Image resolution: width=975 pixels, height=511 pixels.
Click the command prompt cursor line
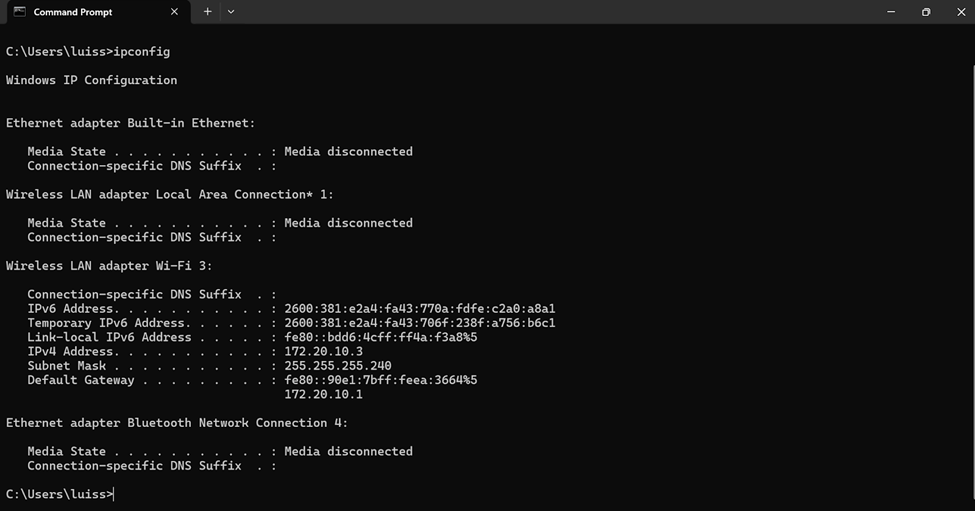pos(60,494)
